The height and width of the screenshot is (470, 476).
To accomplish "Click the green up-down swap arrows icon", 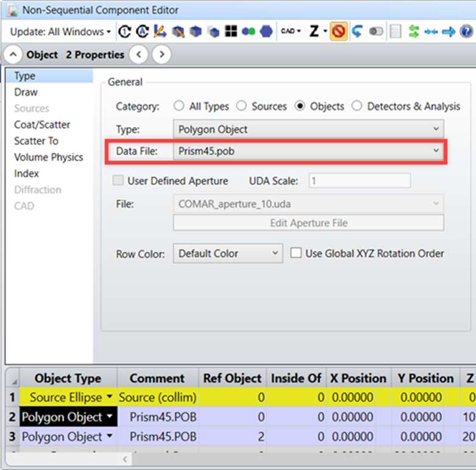I will (414, 31).
